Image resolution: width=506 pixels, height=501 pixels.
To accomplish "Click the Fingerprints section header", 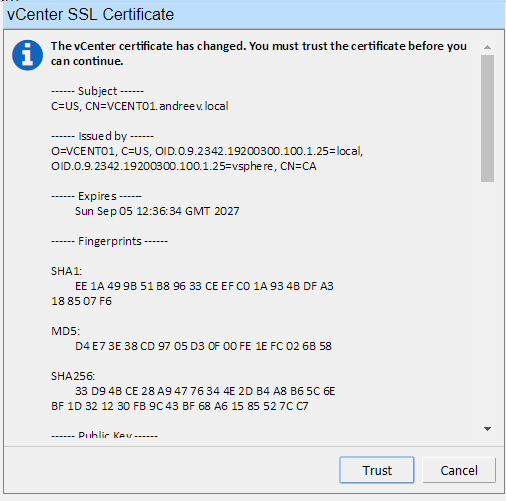I will [x=109, y=241].
